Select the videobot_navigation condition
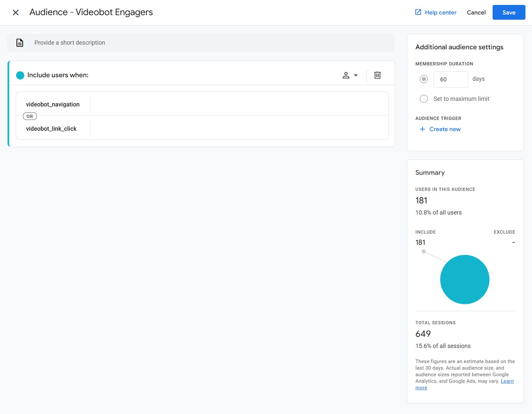The image size is (532, 414). [53, 104]
